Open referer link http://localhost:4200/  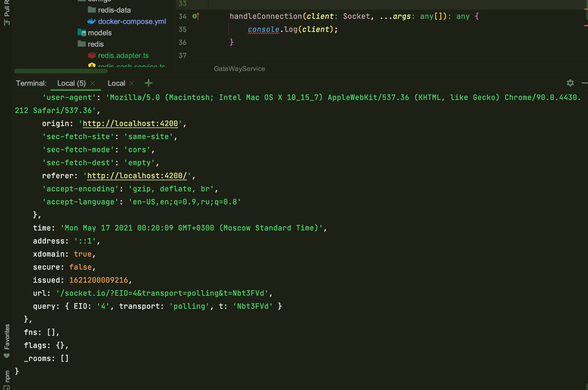pos(137,176)
